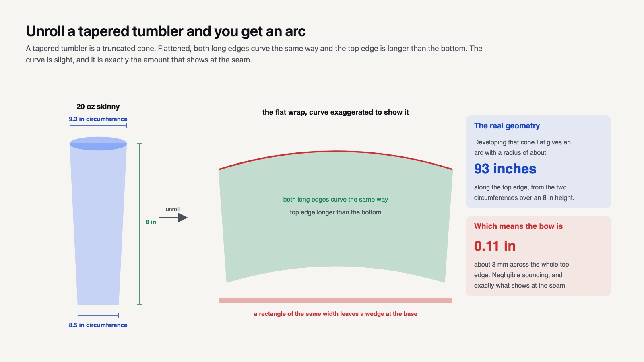644x362 pixels.
Task: Click the top circumference measurement bar
Action: coord(98,126)
